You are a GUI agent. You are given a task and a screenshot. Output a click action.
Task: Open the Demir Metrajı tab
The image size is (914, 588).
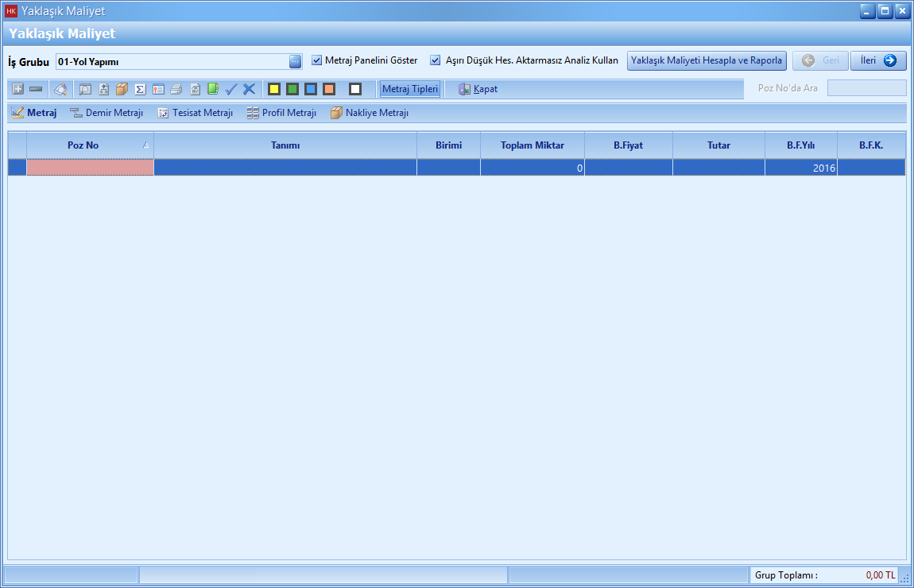[x=107, y=113]
